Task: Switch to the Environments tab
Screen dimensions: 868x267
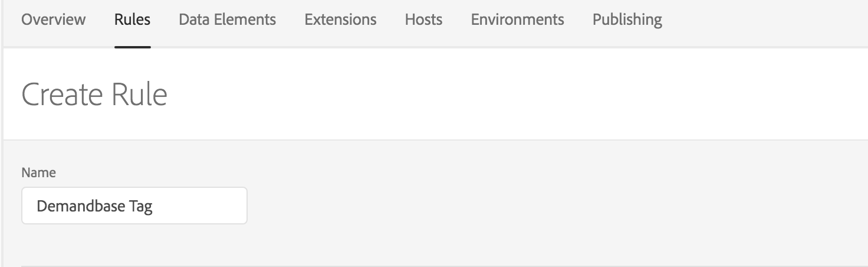Action: pyautogui.click(x=517, y=19)
